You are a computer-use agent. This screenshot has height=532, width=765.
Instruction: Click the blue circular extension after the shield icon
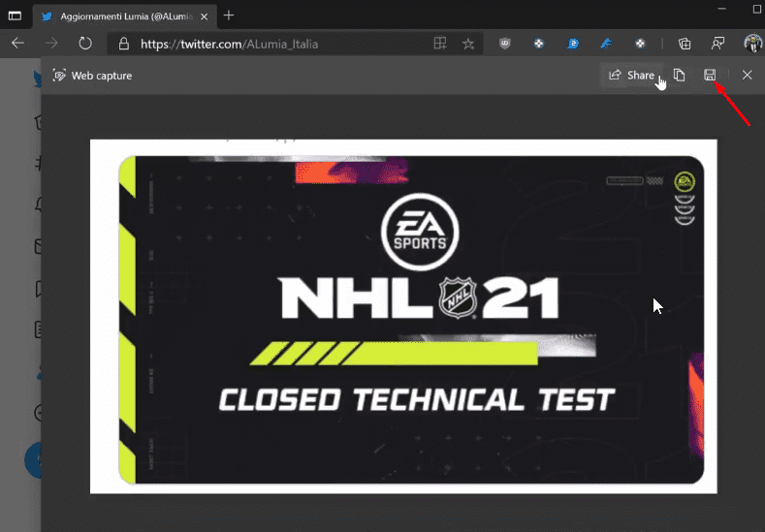pos(539,44)
